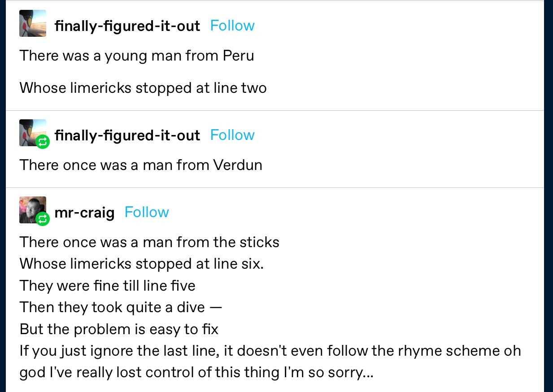Click mr-craig's profile photo
Image resolution: width=553 pixels, height=392 pixels.
coord(30,208)
